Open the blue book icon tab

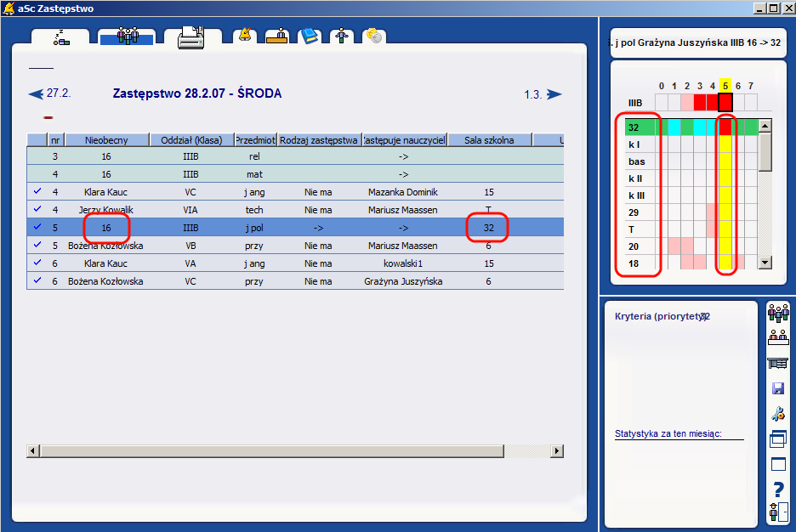tap(310, 36)
